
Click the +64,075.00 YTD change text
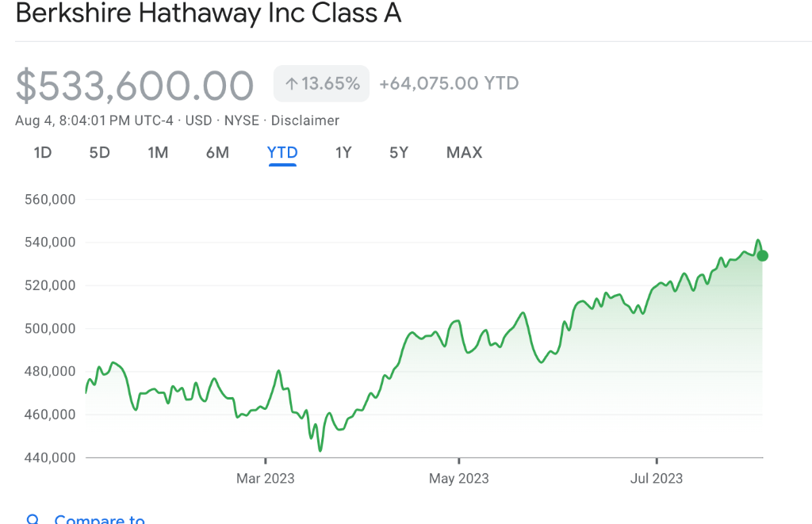click(449, 83)
